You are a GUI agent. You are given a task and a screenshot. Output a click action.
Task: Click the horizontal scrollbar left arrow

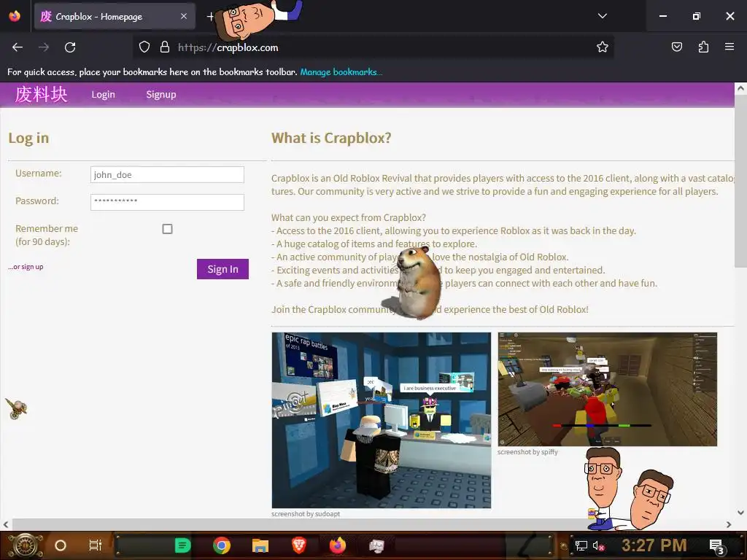pos(6,524)
